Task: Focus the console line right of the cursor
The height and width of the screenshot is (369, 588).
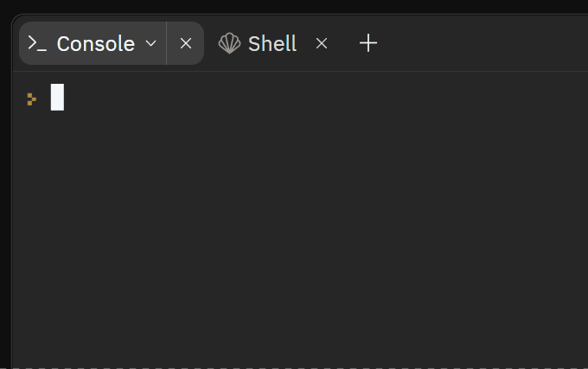Action: coord(259,98)
